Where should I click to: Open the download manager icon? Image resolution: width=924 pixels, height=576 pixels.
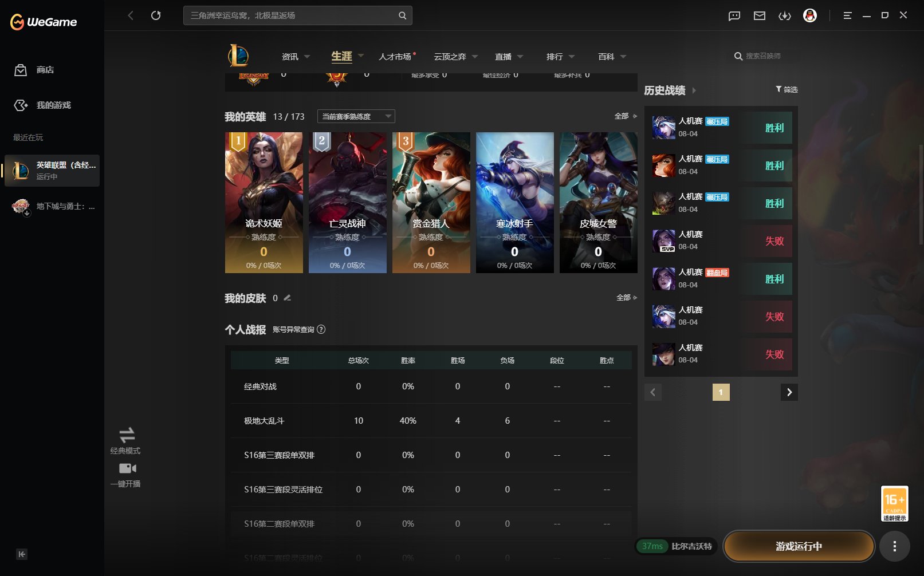tap(785, 15)
